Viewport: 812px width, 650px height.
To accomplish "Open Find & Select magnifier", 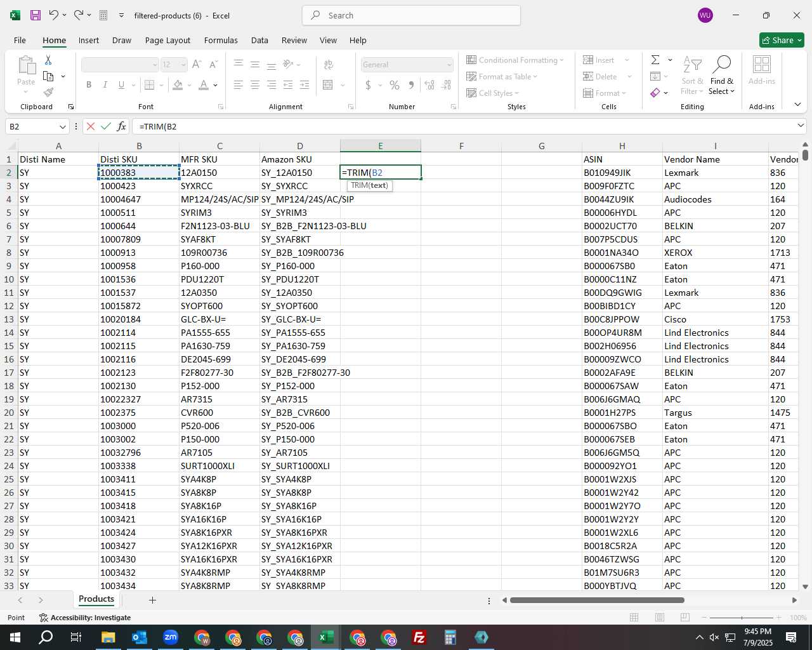I will coord(722,76).
